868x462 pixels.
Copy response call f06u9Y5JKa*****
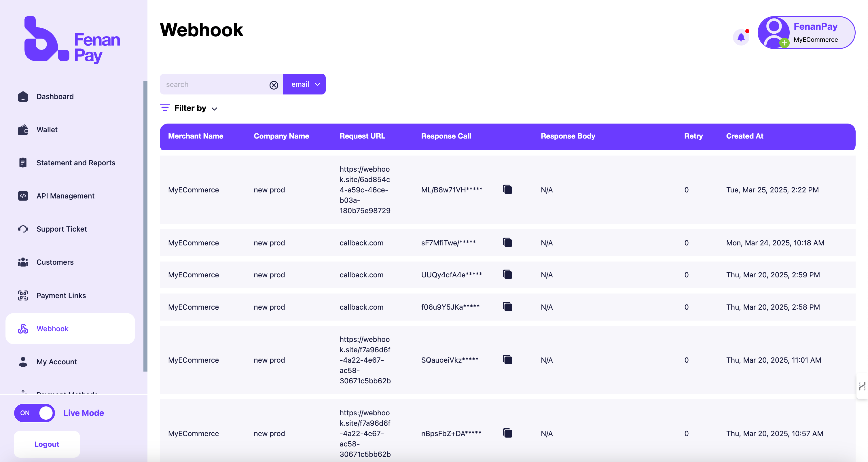pos(507,307)
